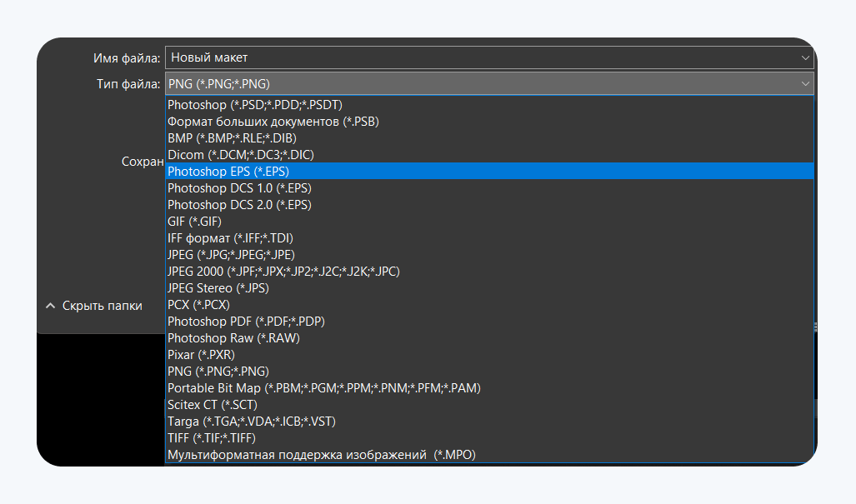The image size is (856, 504).
Task: Select PCX (*.PCX) format
Action: tap(489, 305)
